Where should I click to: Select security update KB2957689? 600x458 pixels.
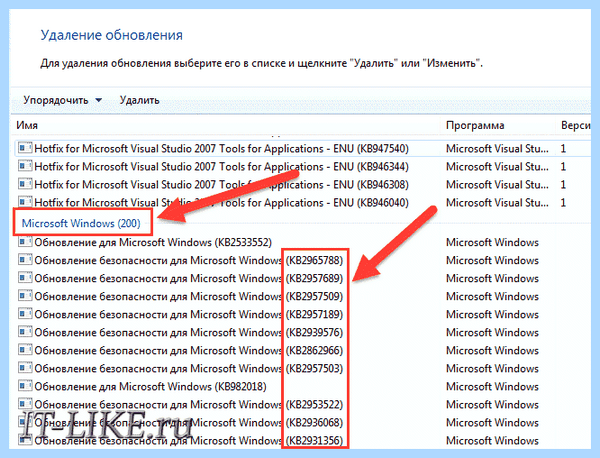pyautogui.click(x=189, y=278)
